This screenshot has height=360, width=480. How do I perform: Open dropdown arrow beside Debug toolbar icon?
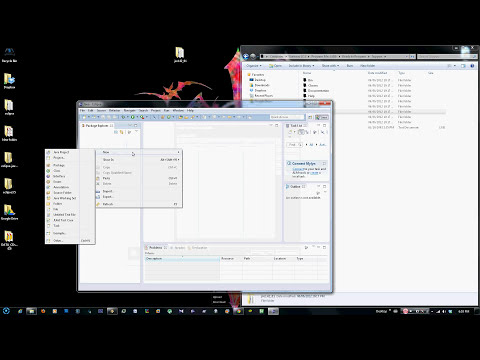[x=127, y=117]
